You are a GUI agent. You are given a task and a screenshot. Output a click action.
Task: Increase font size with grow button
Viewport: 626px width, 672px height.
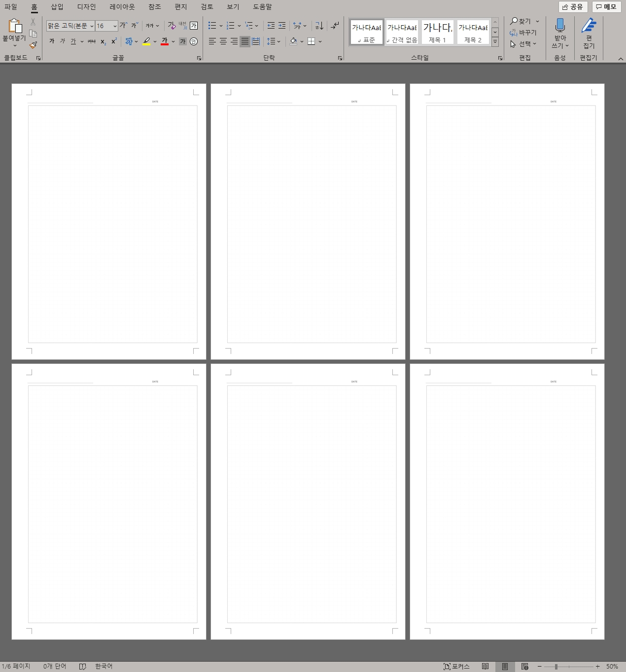(x=123, y=26)
